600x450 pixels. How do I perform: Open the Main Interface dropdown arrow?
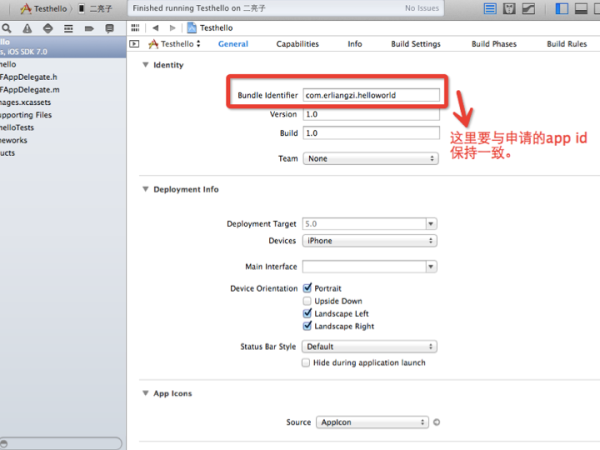pos(431,266)
